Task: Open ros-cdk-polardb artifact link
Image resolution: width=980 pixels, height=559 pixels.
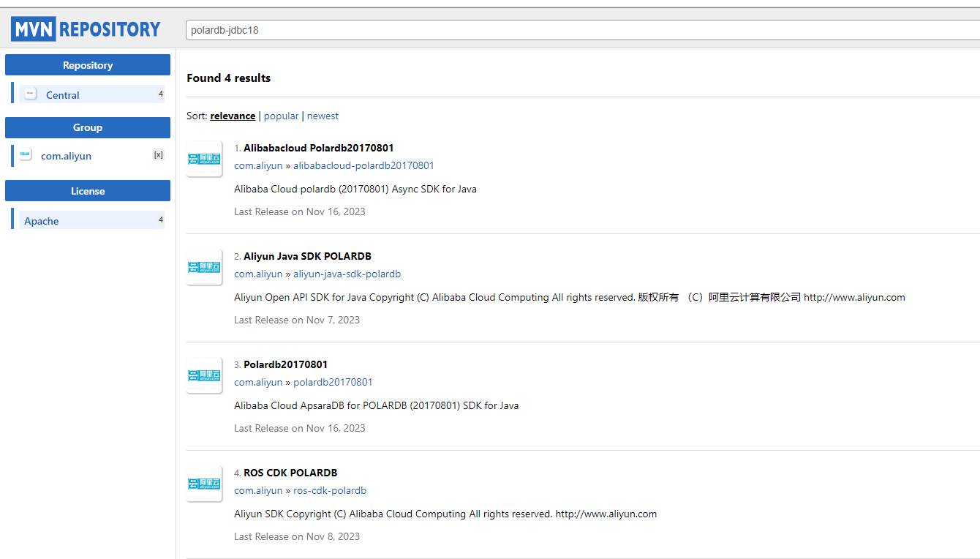Action: click(x=330, y=490)
